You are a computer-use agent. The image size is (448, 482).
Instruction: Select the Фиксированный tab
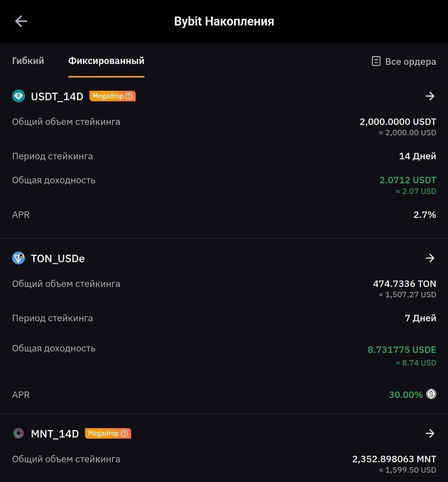click(x=106, y=61)
